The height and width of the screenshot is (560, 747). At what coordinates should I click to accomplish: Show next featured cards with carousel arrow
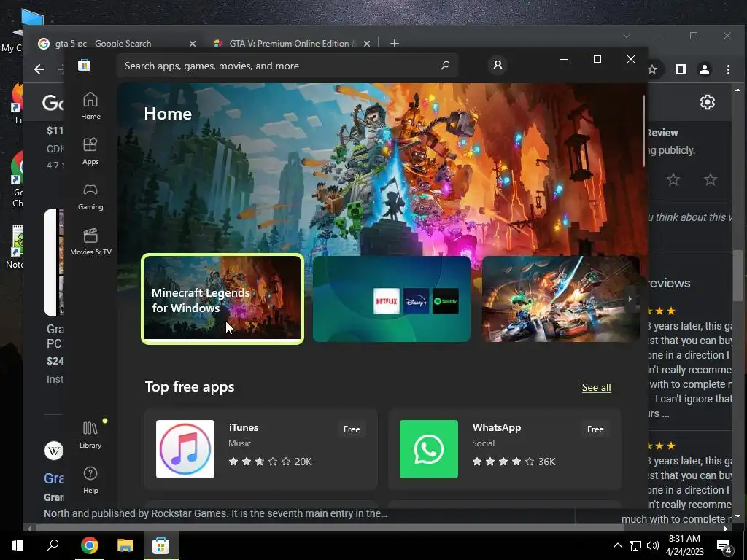point(630,299)
